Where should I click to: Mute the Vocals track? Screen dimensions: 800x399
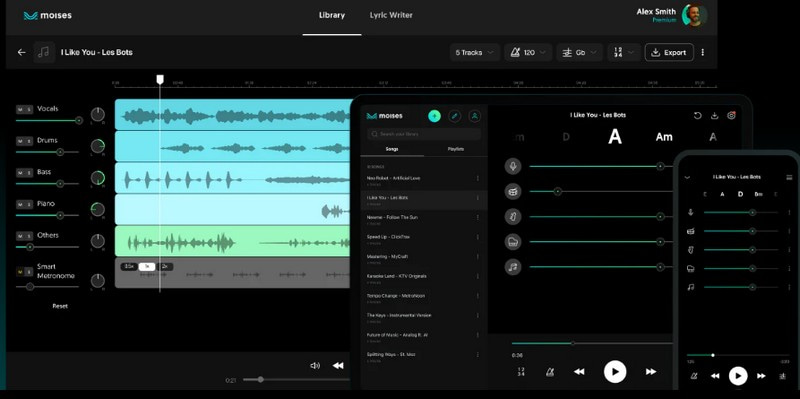[20, 109]
